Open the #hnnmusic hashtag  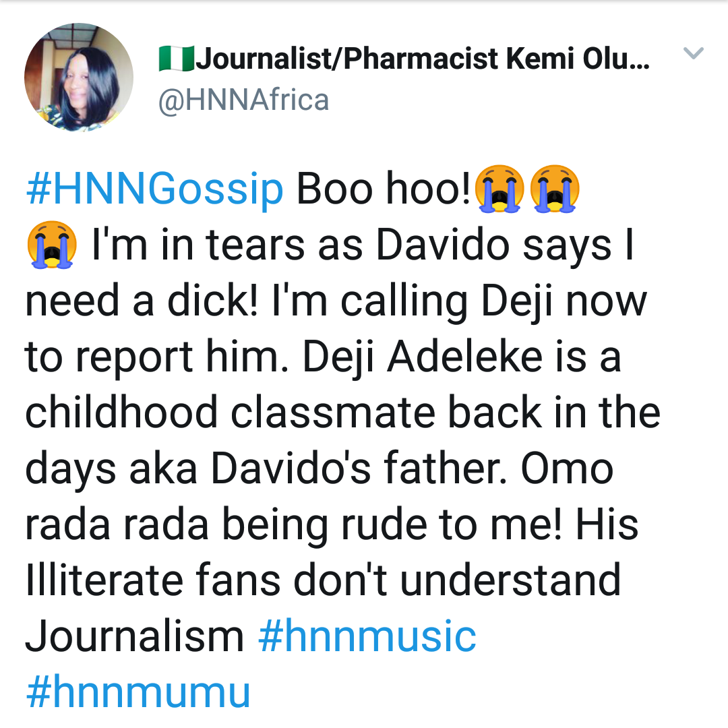coord(367,636)
